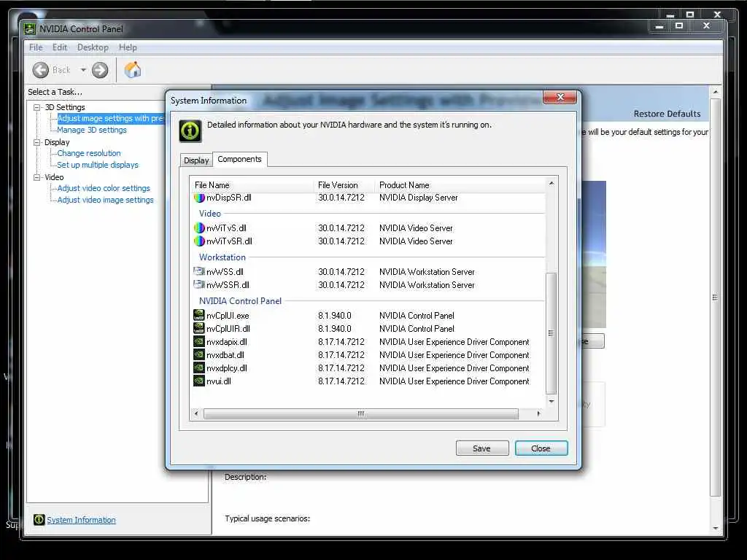Click the component list scroll up arrow
The image size is (747, 560).
(551, 183)
